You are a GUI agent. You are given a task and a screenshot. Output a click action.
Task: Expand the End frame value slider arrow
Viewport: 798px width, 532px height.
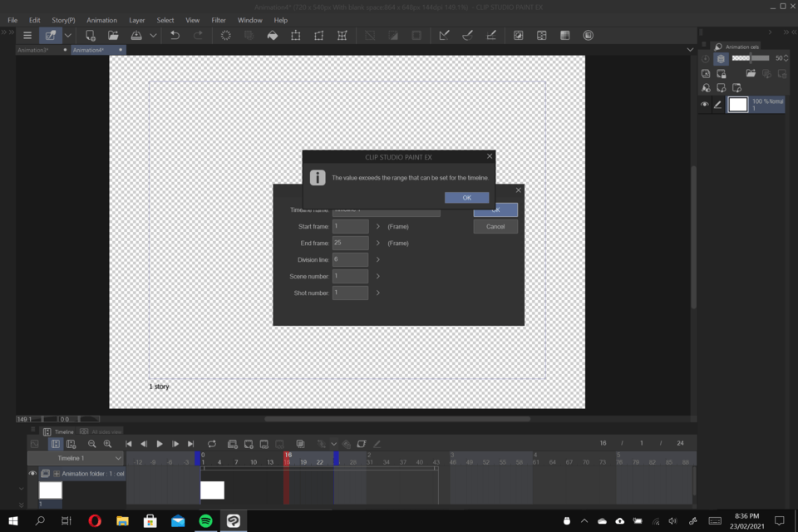click(377, 243)
